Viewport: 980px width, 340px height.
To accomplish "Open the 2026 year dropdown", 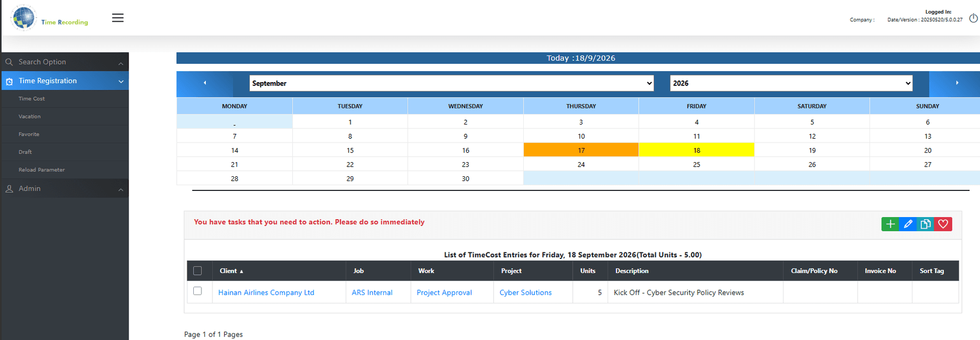I will click(x=791, y=83).
